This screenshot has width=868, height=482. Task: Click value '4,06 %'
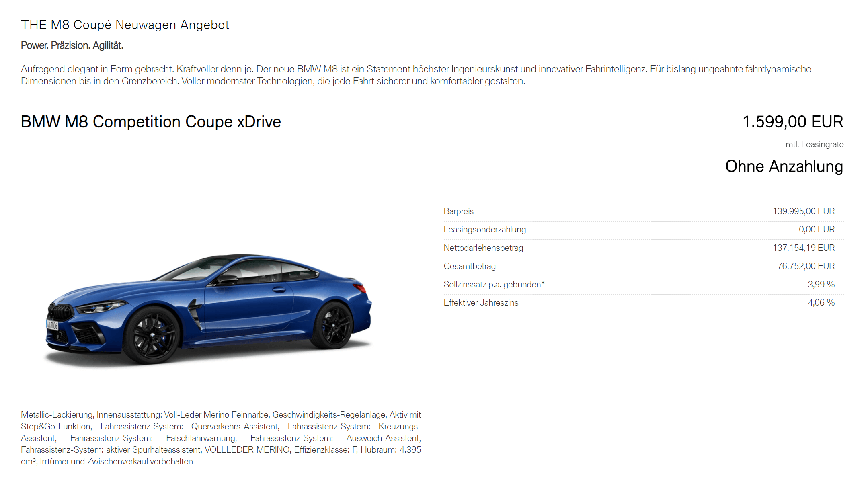coord(821,303)
